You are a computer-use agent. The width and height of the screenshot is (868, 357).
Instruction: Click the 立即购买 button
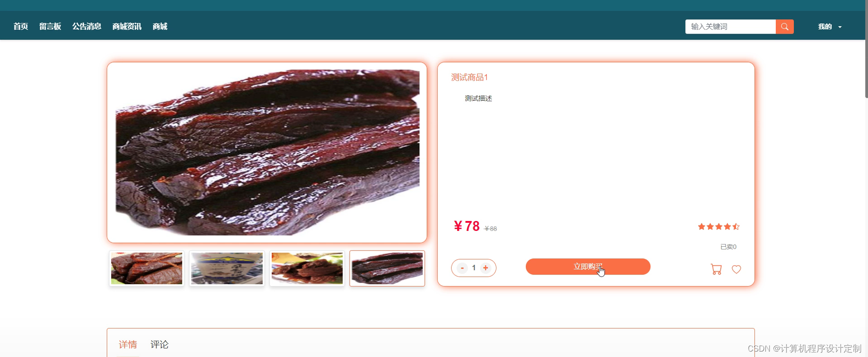click(x=588, y=267)
